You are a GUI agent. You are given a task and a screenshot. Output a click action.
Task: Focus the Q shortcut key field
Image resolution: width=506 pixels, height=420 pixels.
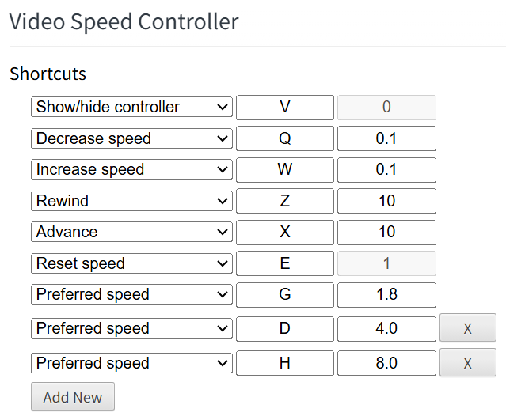(x=285, y=138)
